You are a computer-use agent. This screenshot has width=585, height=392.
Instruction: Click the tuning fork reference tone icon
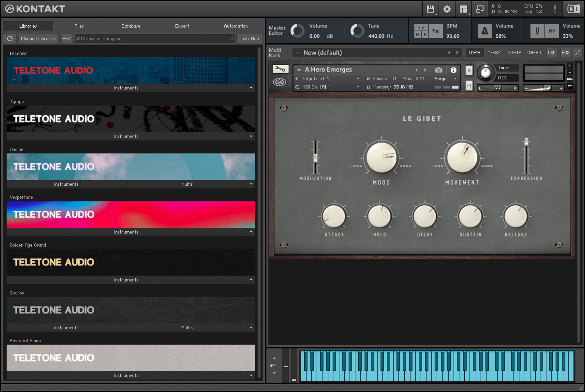(537, 31)
